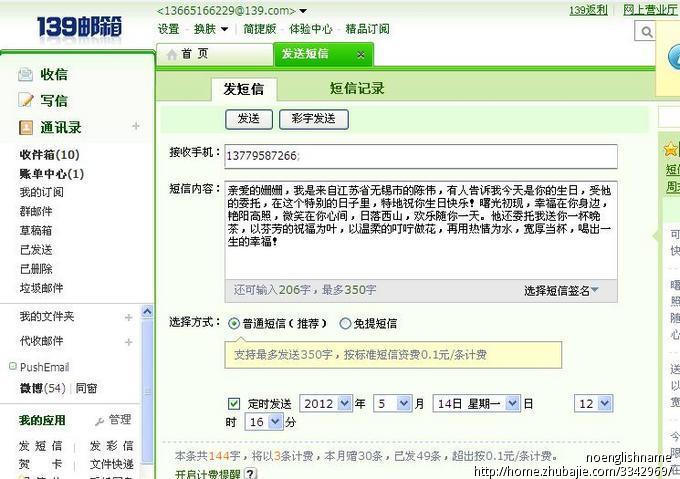
Task: Click 贺卡 in 我的应用
Action: pyautogui.click(x=40, y=464)
